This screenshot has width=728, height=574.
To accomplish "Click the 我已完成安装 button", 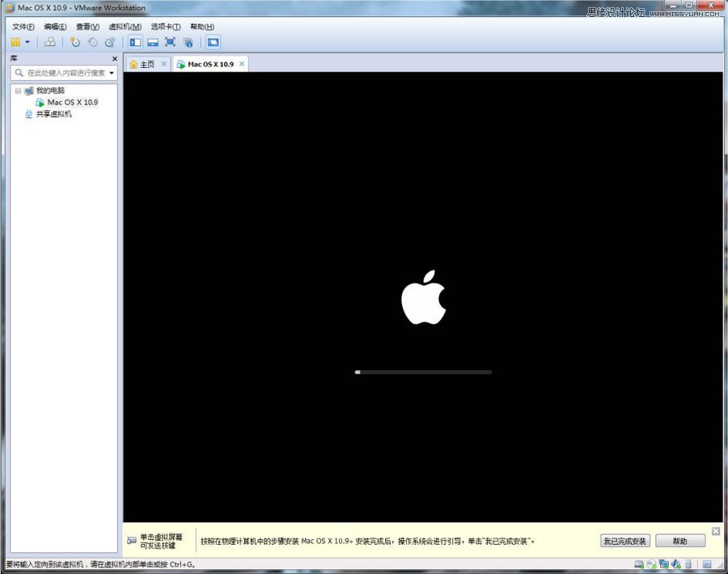I will 624,541.
